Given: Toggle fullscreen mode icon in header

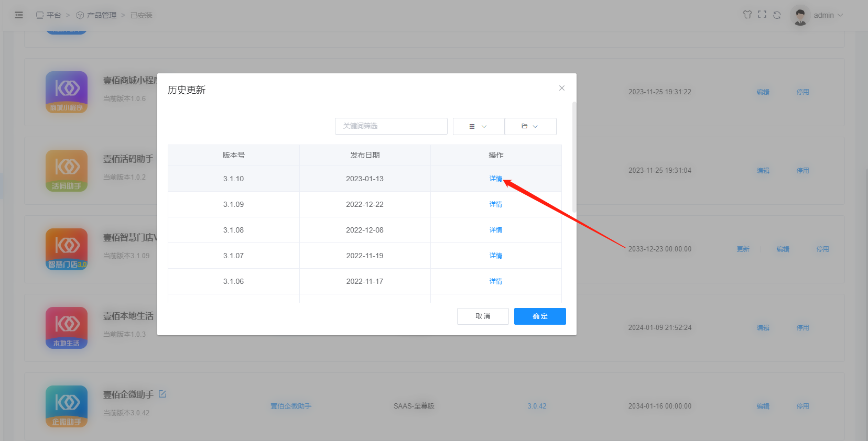Looking at the screenshot, I should point(762,15).
